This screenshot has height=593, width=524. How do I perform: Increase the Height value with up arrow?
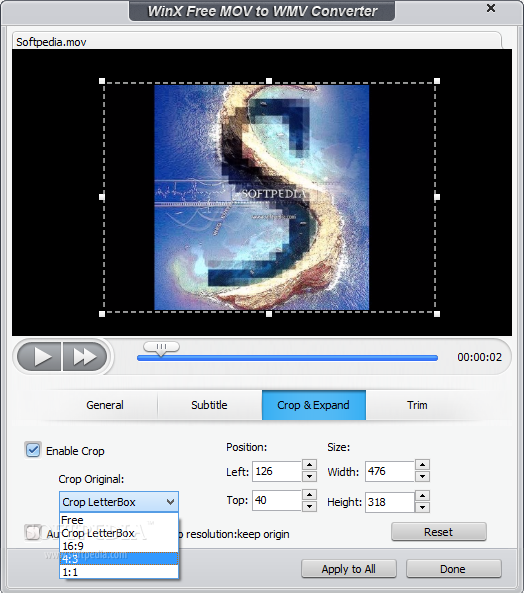(423, 496)
